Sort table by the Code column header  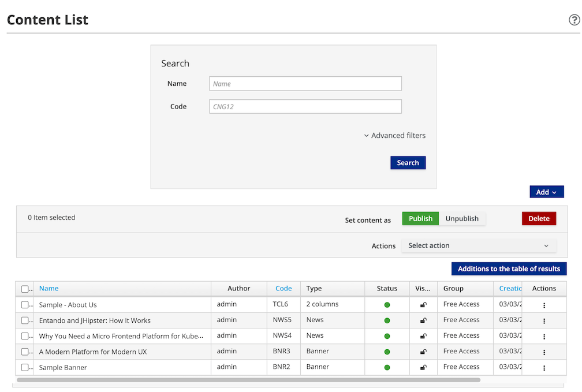point(283,289)
